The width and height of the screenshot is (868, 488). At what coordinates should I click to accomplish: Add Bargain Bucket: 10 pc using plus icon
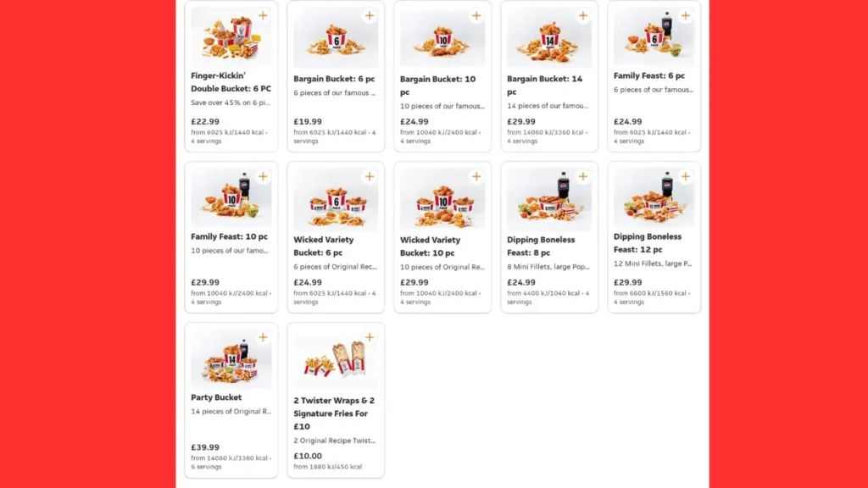click(x=476, y=16)
